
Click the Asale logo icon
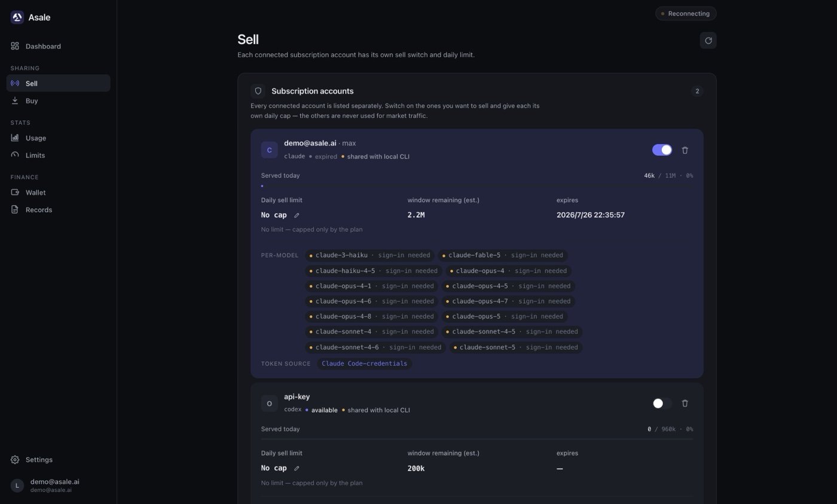point(17,17)
